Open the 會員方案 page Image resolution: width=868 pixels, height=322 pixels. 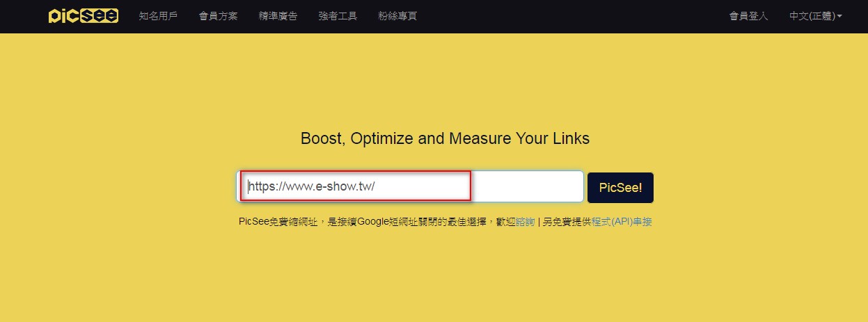218,16
